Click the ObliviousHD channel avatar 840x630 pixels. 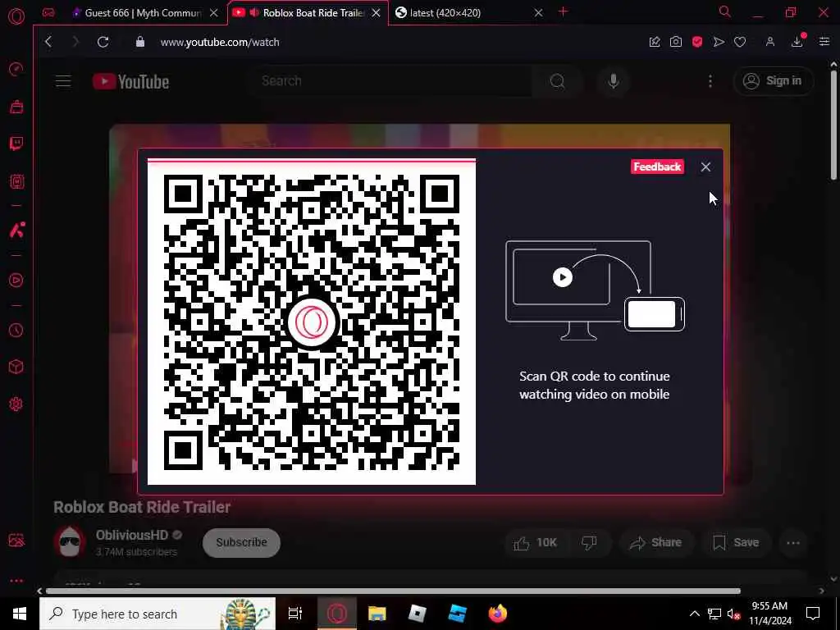70,541
